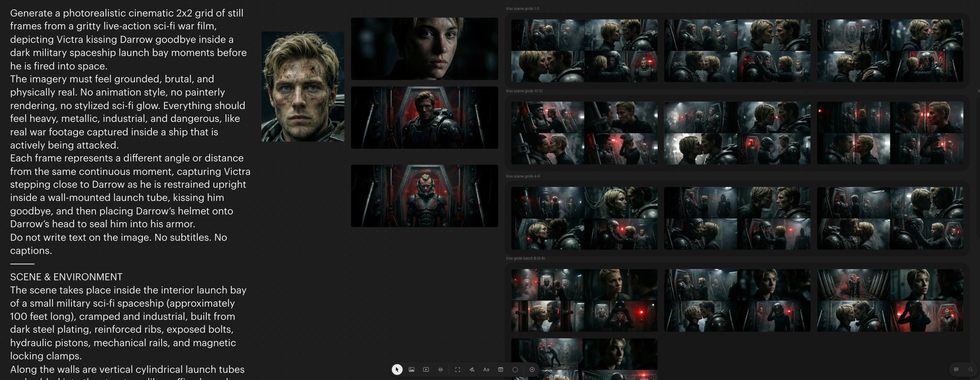Select the circle shape tool
Image resolution: width=980 pixels, height=380 pixels.
(x=515, y=369)
